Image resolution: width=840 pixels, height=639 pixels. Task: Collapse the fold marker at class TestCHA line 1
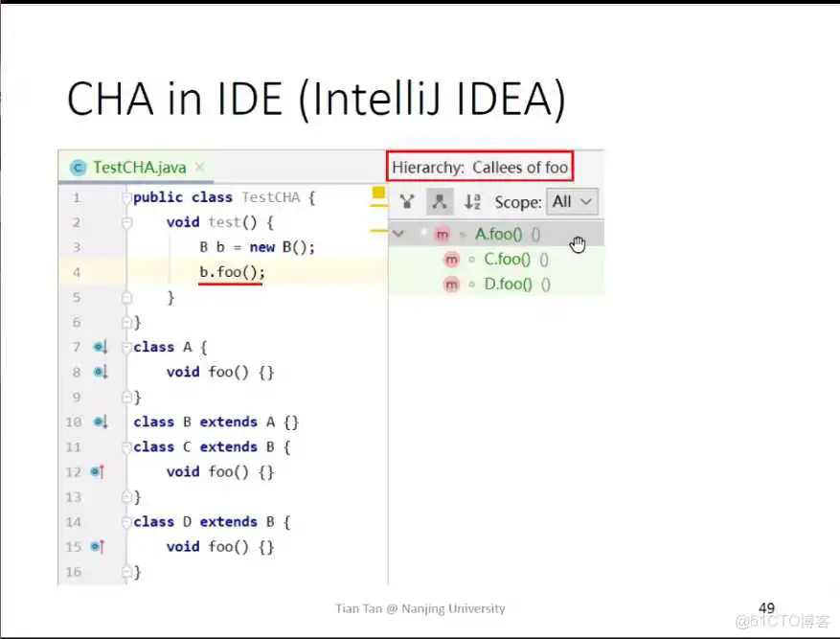(x=125, y=198)
